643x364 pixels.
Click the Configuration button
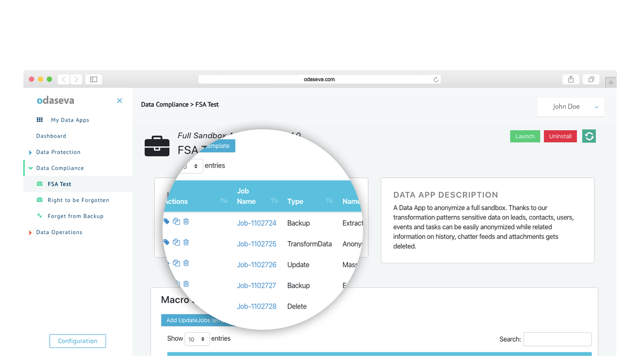click(x=78, y=341)
